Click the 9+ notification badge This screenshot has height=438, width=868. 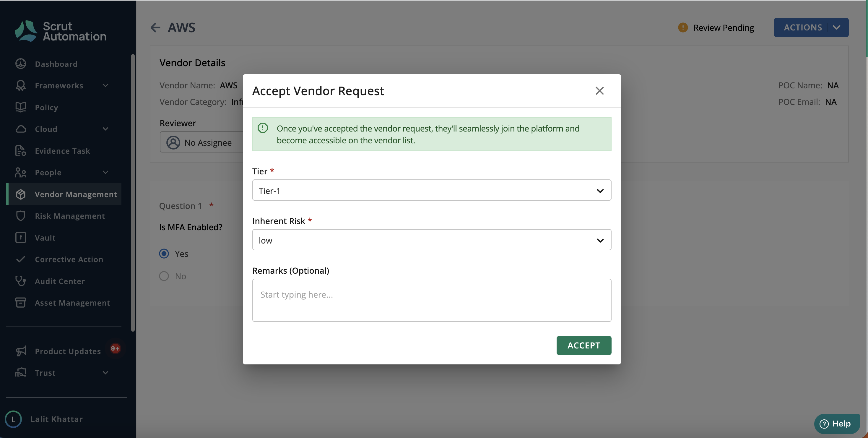click(115, 348)
